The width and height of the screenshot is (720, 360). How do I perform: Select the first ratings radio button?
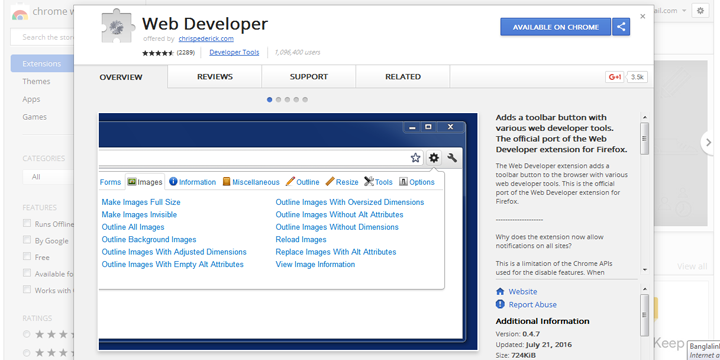point(27,334)
